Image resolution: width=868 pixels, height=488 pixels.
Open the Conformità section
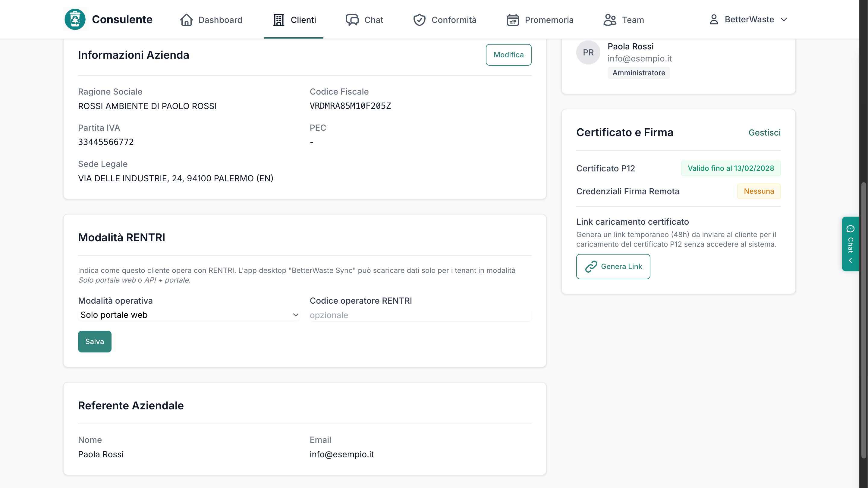pyautogui.click(x=445, y=20)
